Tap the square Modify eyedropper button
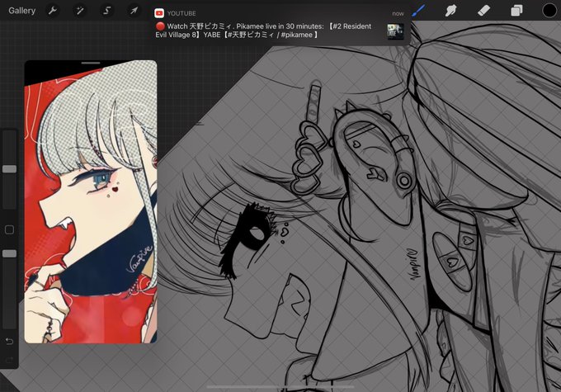Image resolution: width=561 pixels, height=392 pixels. click(x=10, y=229)
